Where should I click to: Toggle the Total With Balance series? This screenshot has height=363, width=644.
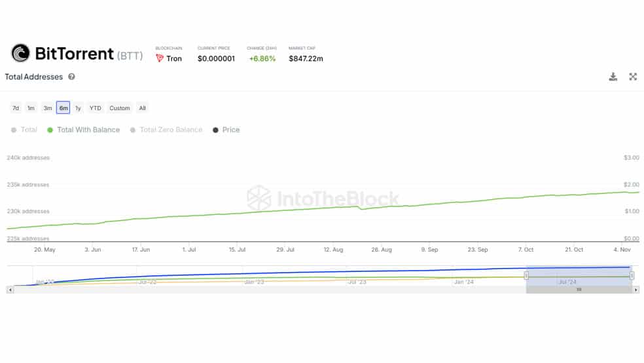click(x=84, y=130)
